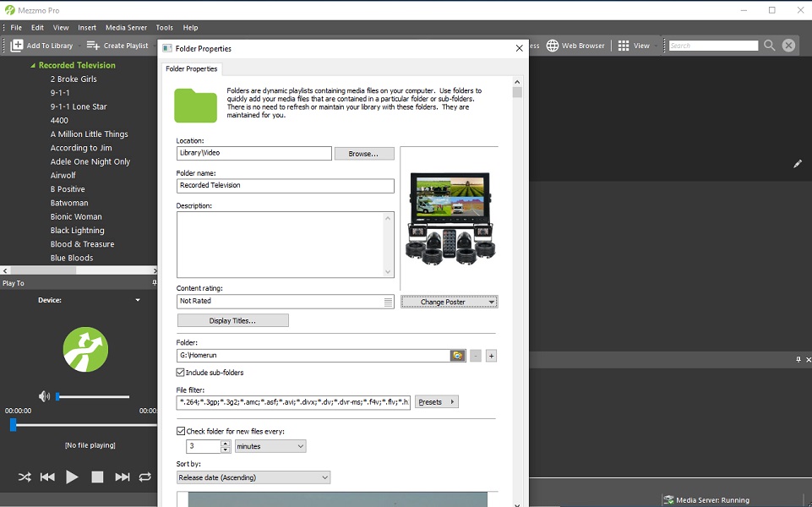
Task: Click the View grid icon
Action: click(624, 46)
